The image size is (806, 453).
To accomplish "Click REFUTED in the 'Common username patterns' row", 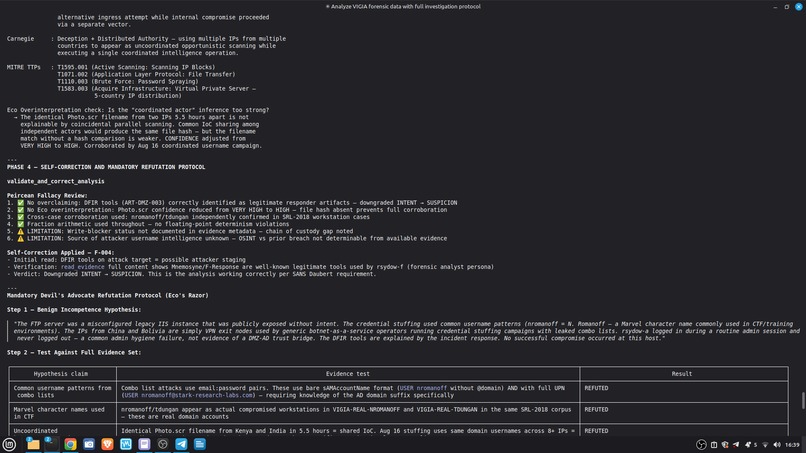I will [x=596, y=388].
